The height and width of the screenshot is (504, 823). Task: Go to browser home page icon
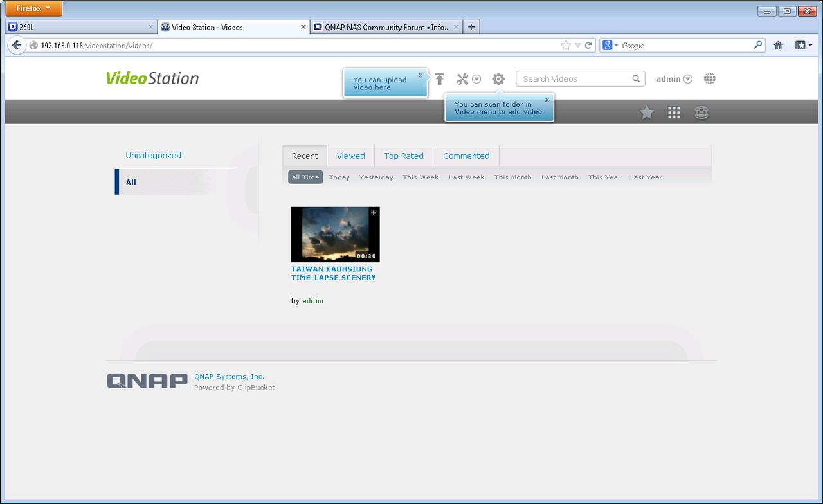tap(778, 45)
